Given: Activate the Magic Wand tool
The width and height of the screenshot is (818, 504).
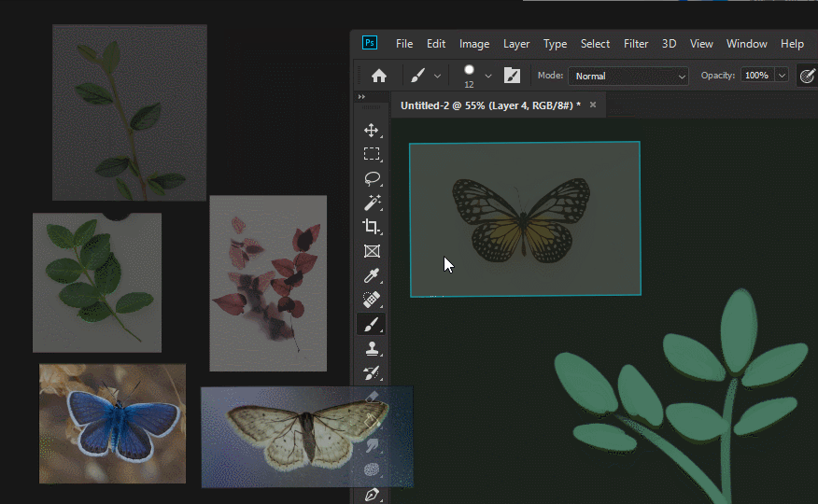Looking at the screenshot, I should click(x=372, y=203).
